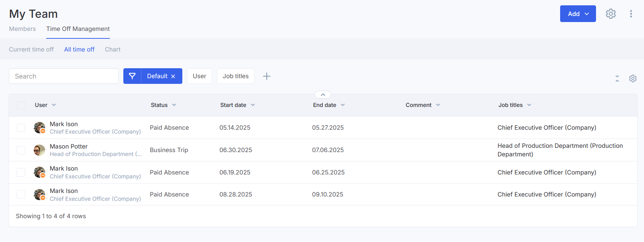
Task: Collapse the filter panel with up chevron
Action: [x=323, y=95]
